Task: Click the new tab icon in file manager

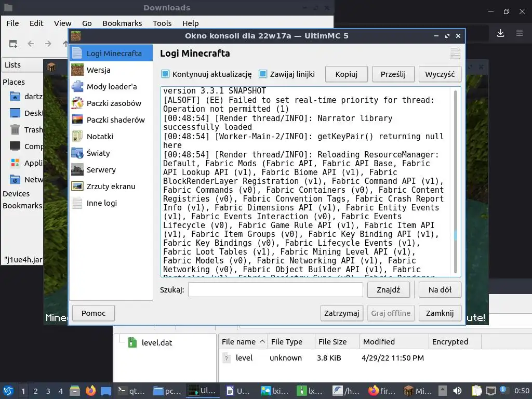Action: pos(13,44)
